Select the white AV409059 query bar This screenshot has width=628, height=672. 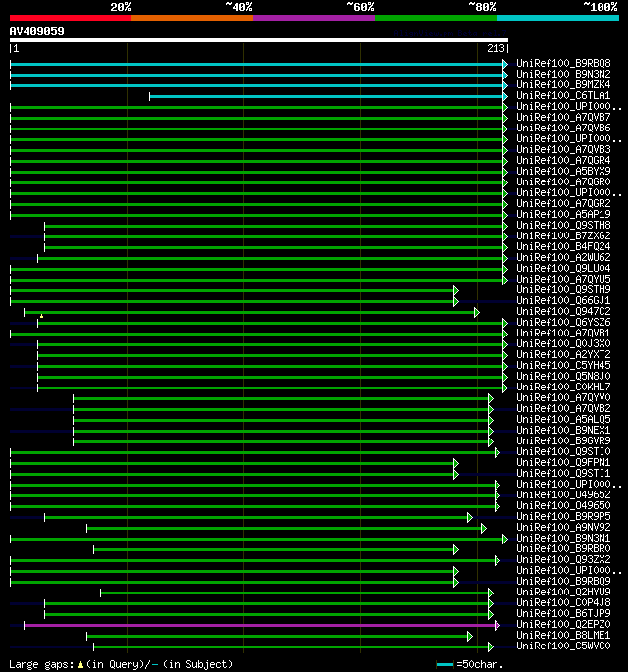259,40
